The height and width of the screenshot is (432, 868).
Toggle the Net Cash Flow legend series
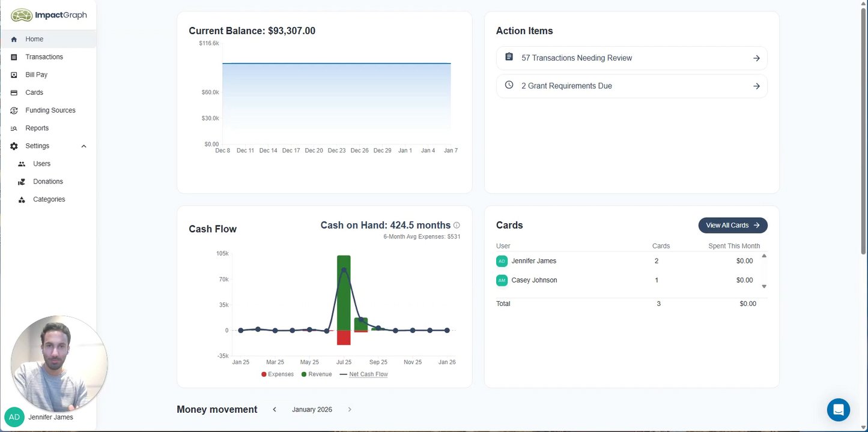click(x=364, y=374)
